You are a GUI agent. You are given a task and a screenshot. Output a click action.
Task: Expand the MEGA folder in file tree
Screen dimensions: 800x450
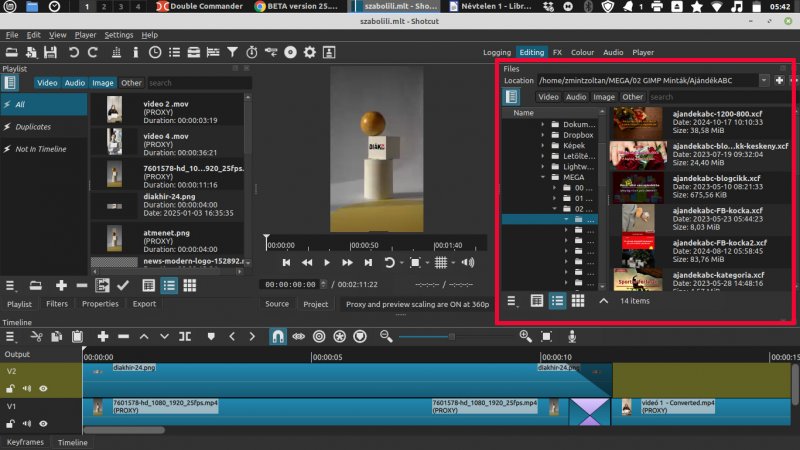coord(541,177)
